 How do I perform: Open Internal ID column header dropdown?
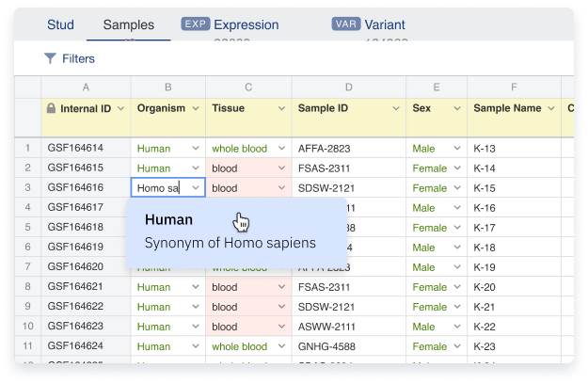(x=120, y=109)
